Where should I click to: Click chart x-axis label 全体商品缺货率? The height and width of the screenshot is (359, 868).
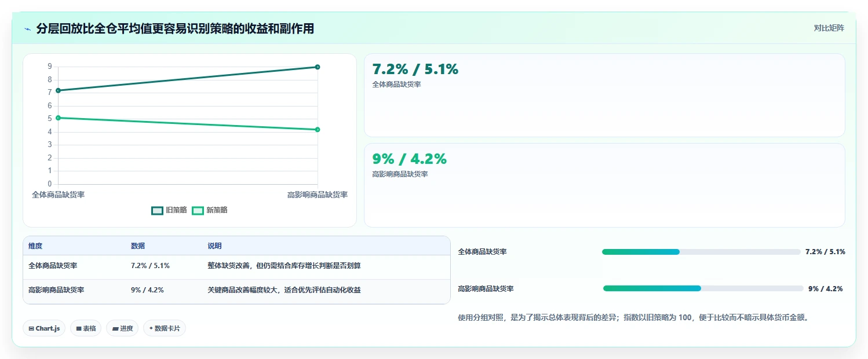pos(58,195)
